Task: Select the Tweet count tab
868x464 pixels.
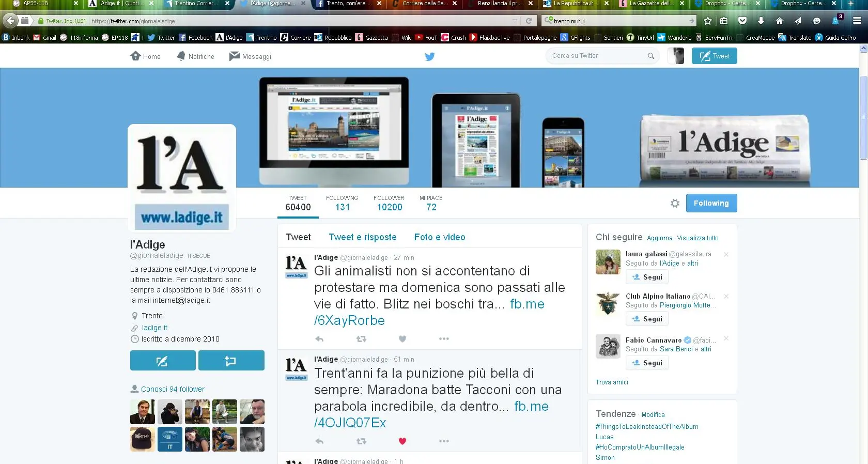Action: point(298,204)
